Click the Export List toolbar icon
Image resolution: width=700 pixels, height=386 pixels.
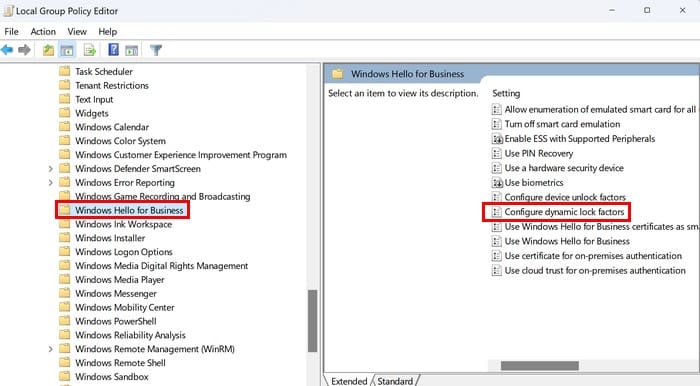(x=90, y=50)
